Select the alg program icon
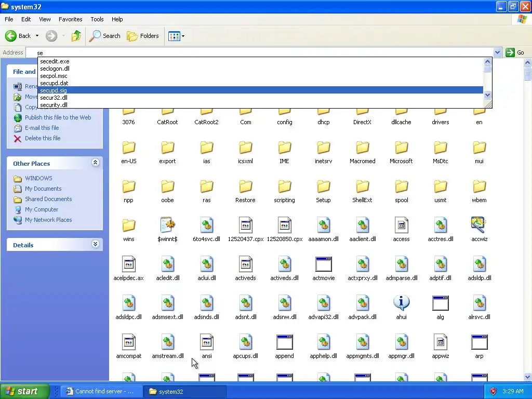Screen dimensions: 532x399 click(440, 303)
